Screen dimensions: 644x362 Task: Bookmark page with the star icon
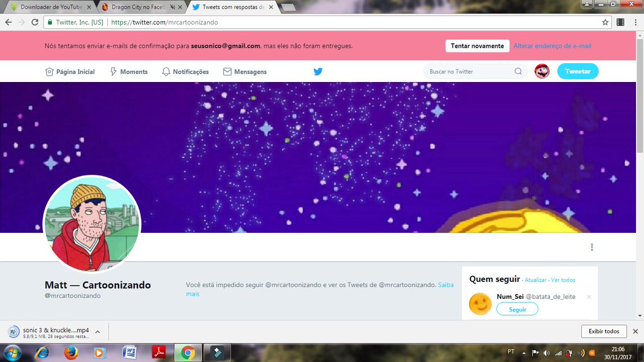click(605, 23)
